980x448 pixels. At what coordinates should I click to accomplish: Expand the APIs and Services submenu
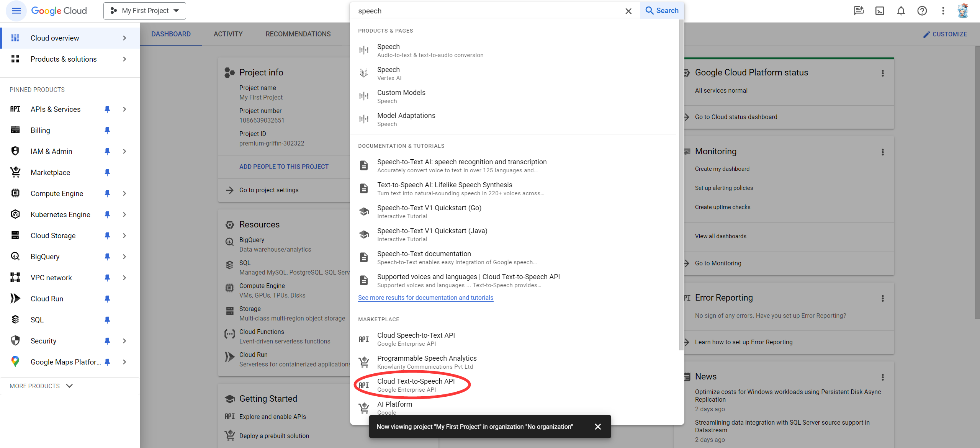[124, 109]
